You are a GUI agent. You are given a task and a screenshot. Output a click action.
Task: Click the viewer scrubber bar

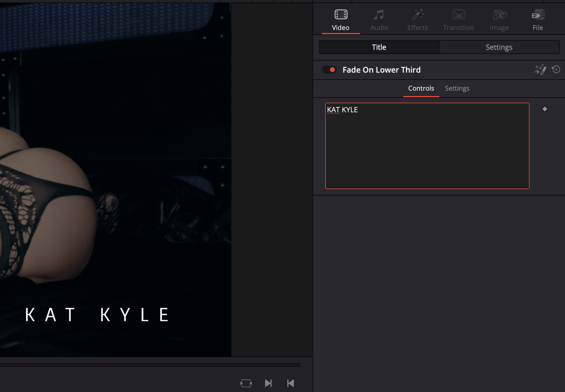click(x=150, y=365)
